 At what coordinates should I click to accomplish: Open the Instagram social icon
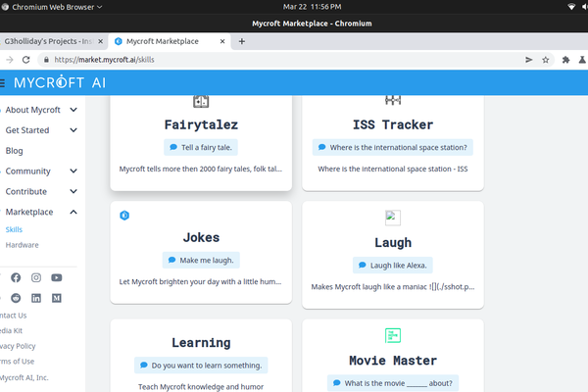36,277
